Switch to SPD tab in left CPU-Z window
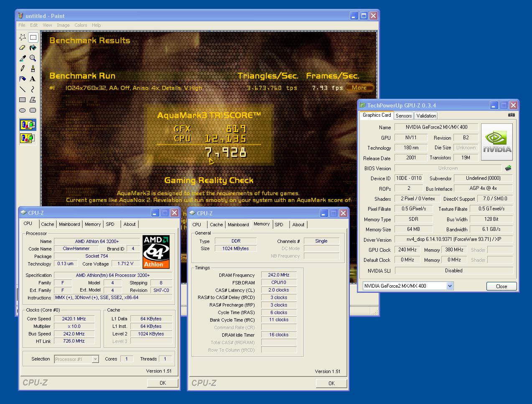The width and height of the screenshot is (532, 404). pos(110,225)
